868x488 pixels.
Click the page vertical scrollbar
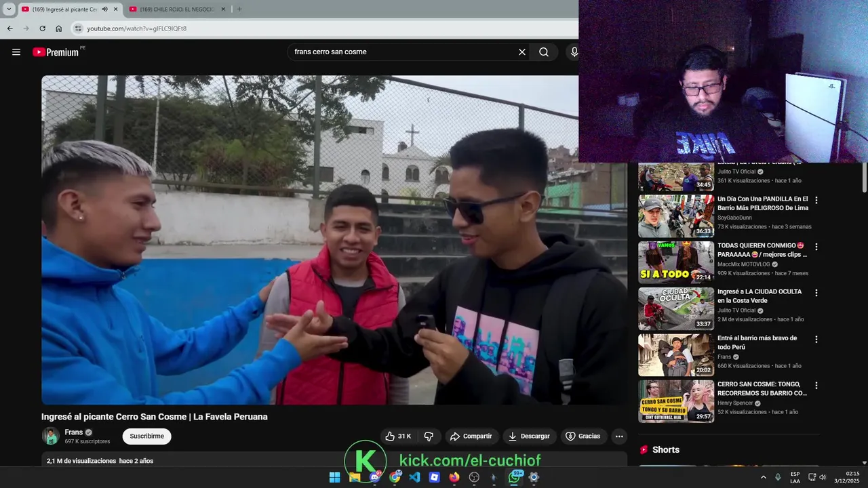[x=864, y=178]
